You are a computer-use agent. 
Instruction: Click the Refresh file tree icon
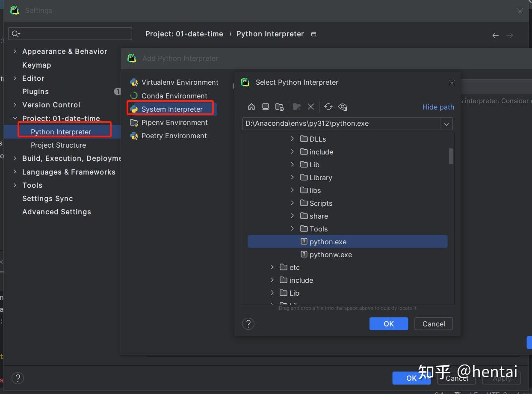point(328,107)
